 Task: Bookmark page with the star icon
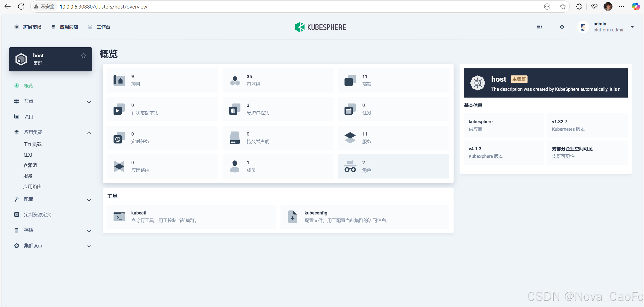click(563, 7)
